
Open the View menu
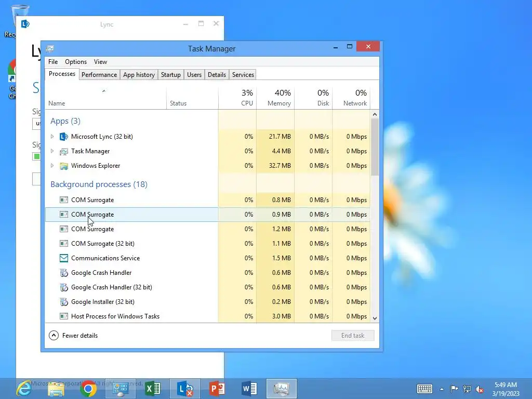pyautogui.click(x=100, y=62)
